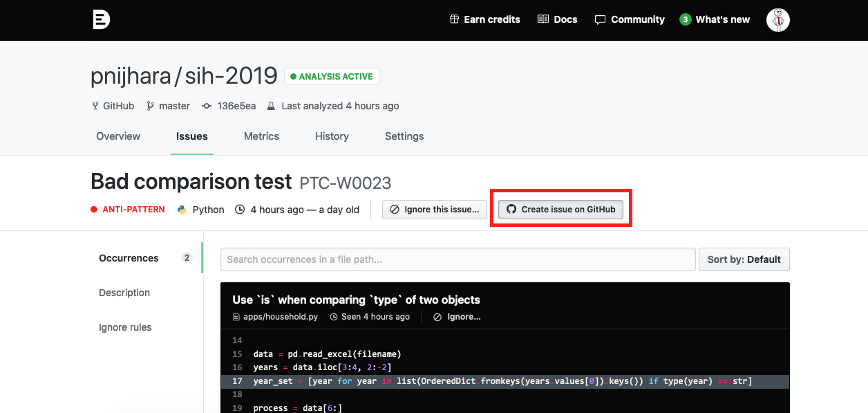Open the user avatar menu
The image size is (868, 413).
tap(778, 20)
